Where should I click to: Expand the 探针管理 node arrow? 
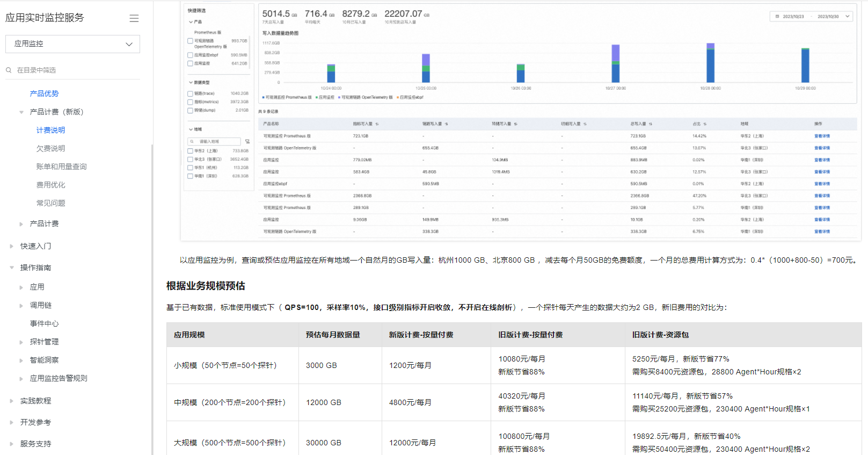pos(21,342)
